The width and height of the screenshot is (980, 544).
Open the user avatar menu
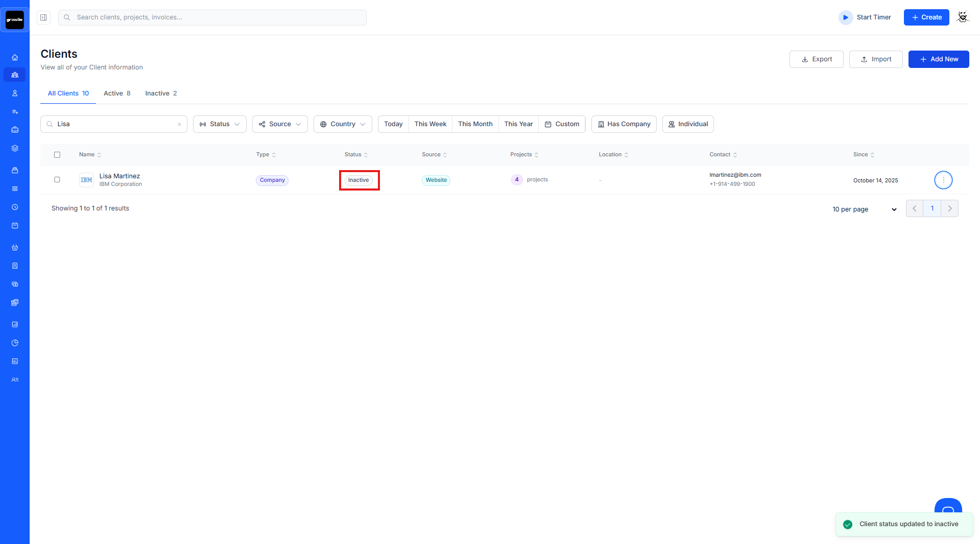[x=963, y=17]
